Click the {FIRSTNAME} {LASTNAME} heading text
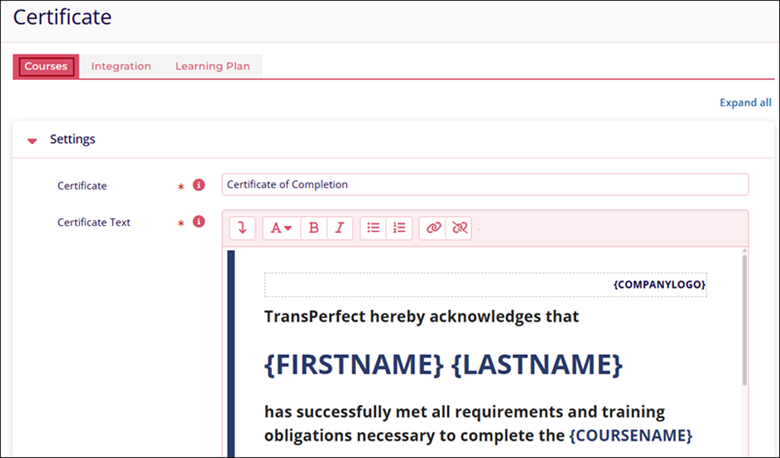This screenshot has width=780, height=458. (443, 364)
